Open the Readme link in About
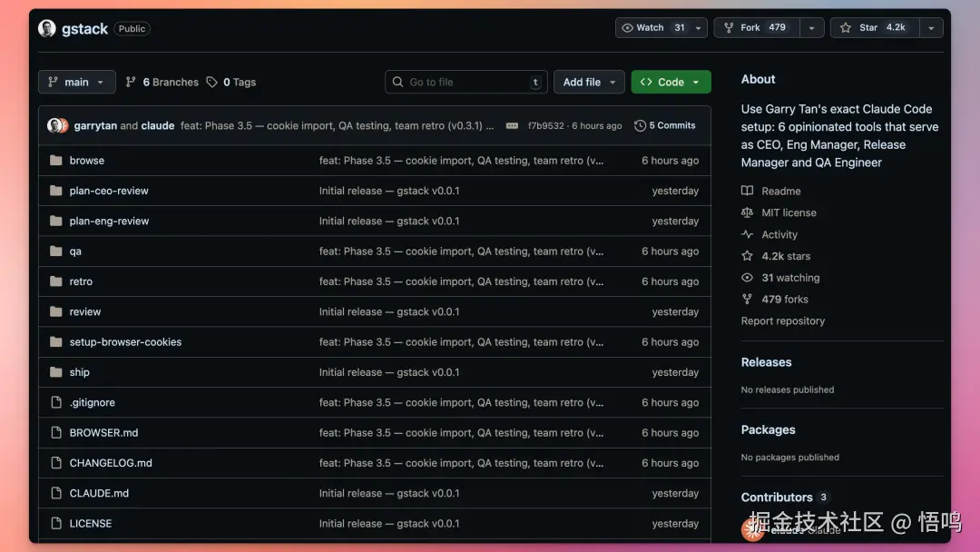 (x=780, y=191)
